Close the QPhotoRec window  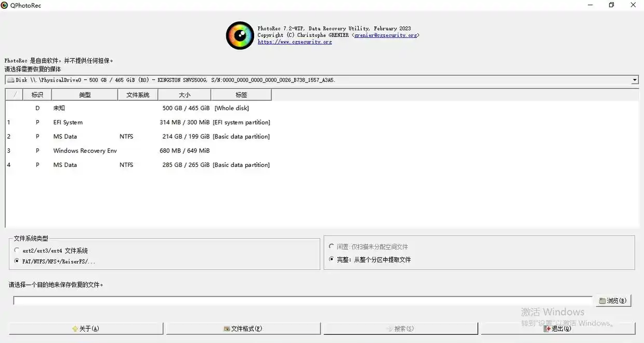[633, 5]
